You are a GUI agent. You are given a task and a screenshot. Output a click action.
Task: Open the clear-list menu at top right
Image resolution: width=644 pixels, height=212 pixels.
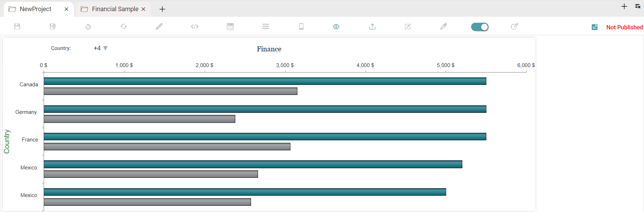click(638, 6)
